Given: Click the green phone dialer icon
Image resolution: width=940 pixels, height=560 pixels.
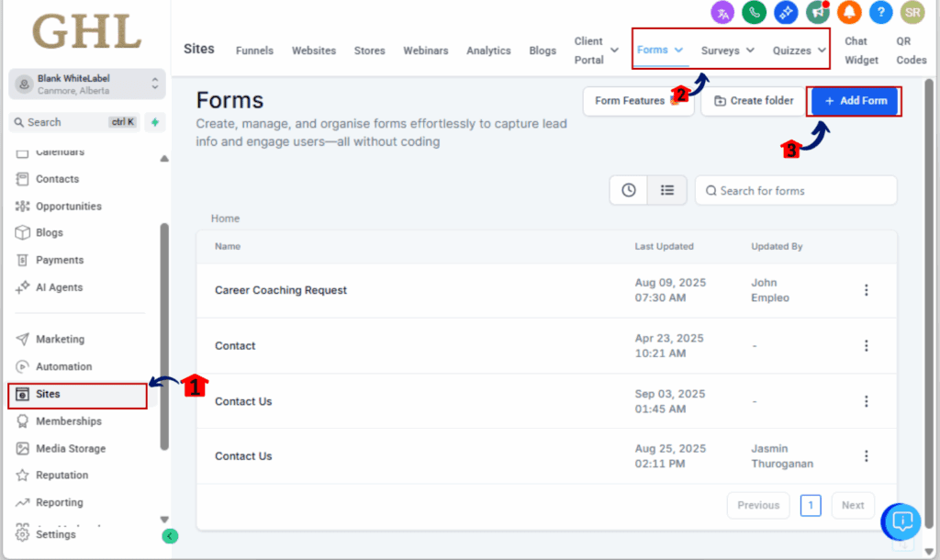Looking at the screenshot, I should click(755, 12).
